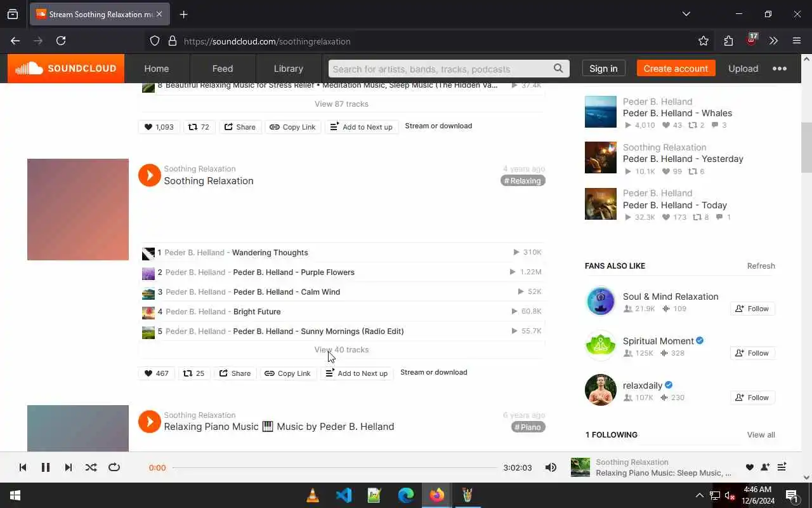Follow Soul & Mind Relaxation
Image resolution: width=812 pixels, height=508 pixels.
752,309
